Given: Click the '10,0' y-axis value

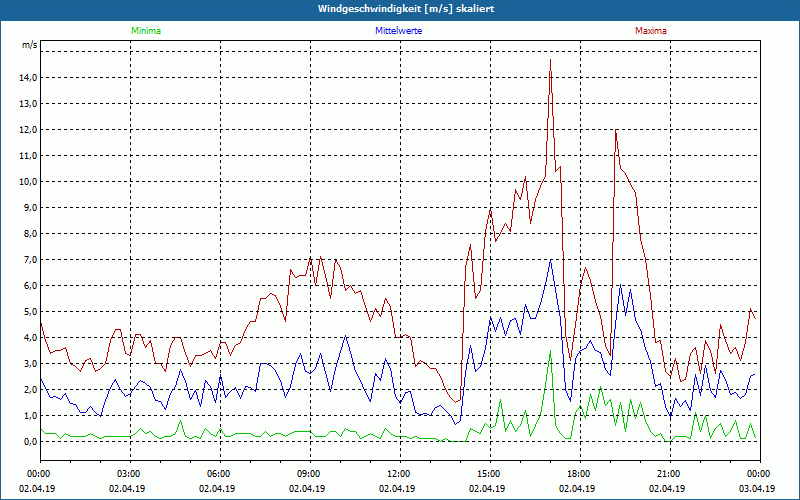Looking at the screenshot, I should [x=28, y=182].
